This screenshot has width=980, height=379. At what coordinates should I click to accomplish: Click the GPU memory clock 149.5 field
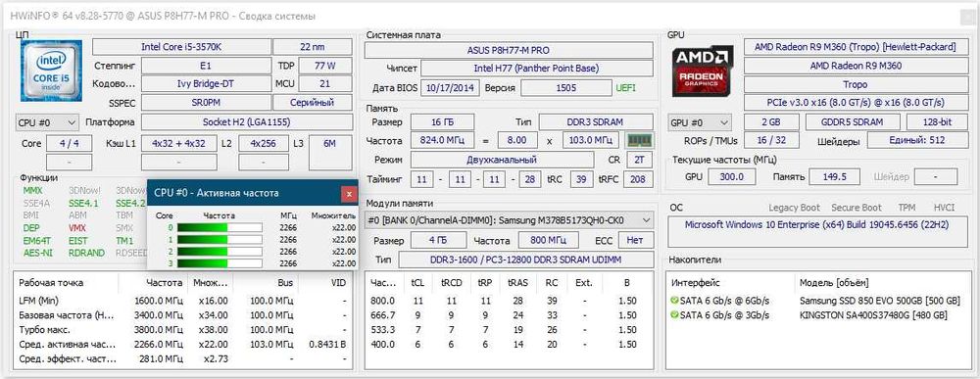(834, 176)
